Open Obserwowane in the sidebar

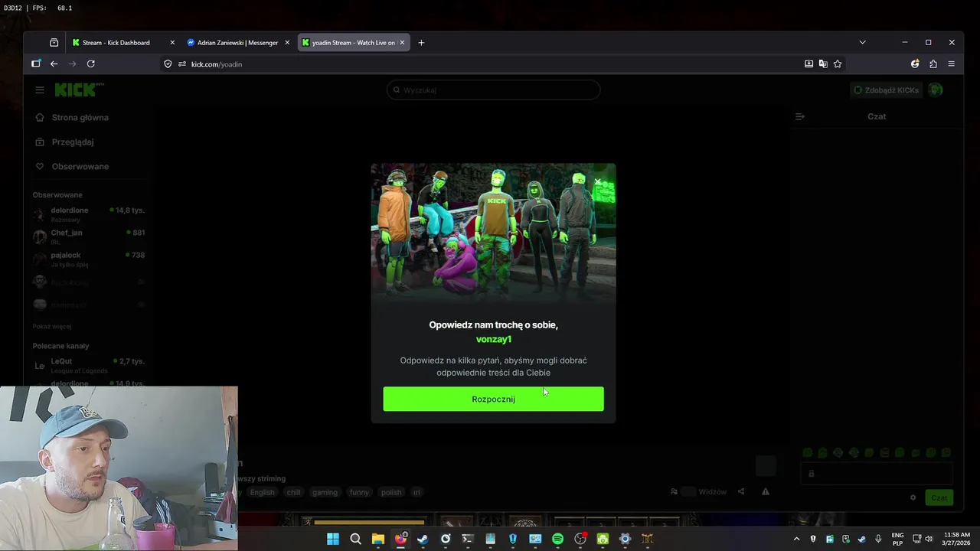pos(72,167)
